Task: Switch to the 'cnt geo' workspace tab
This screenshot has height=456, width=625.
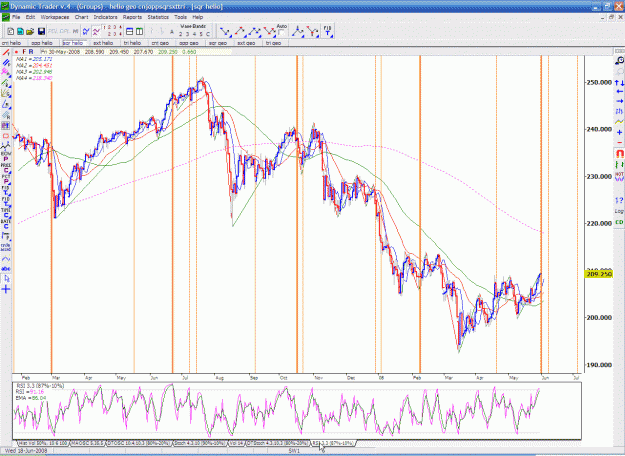Action: point(160,43)
